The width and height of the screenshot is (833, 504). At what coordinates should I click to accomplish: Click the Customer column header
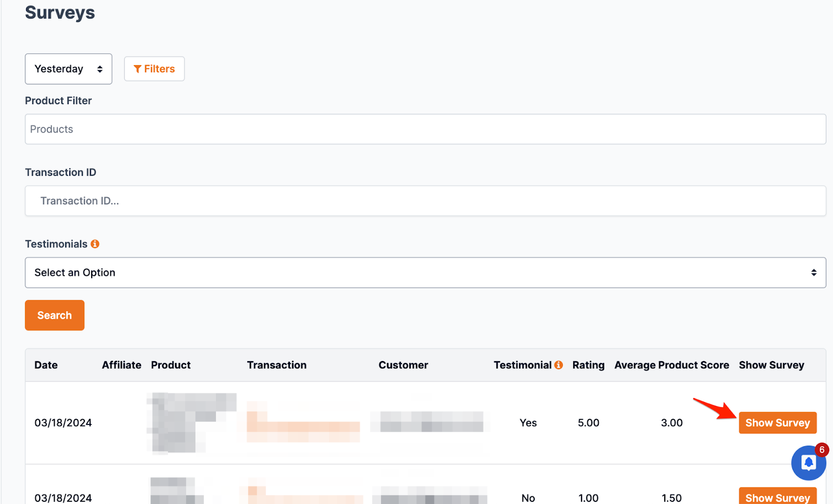coord(403,365)
